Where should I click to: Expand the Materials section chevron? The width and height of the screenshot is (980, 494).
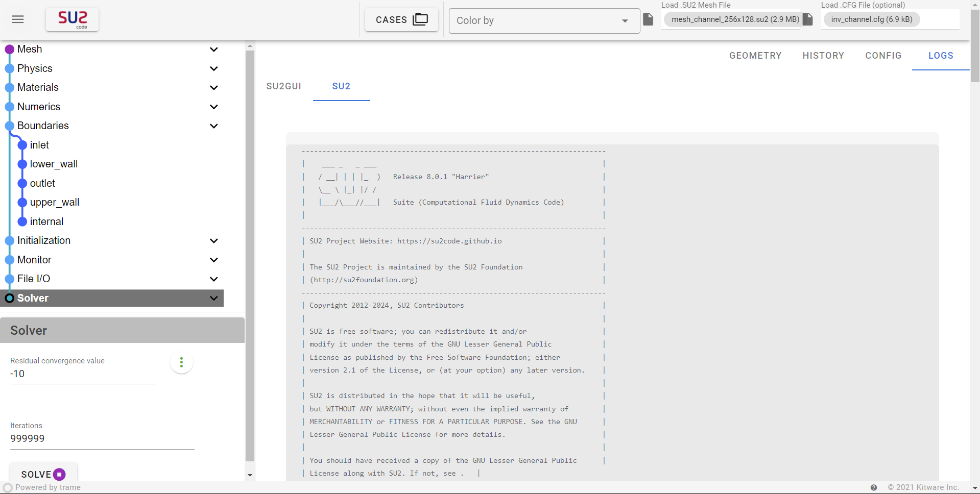(x=214, y=88)
